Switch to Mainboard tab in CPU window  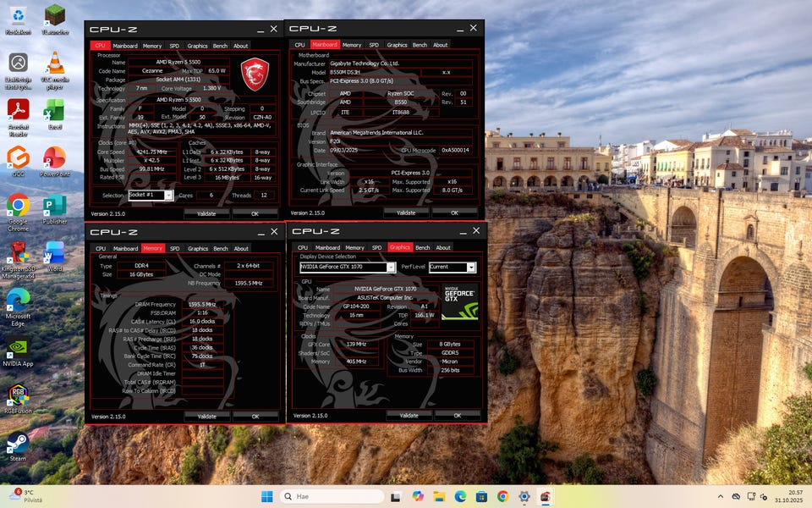point(125,46)
